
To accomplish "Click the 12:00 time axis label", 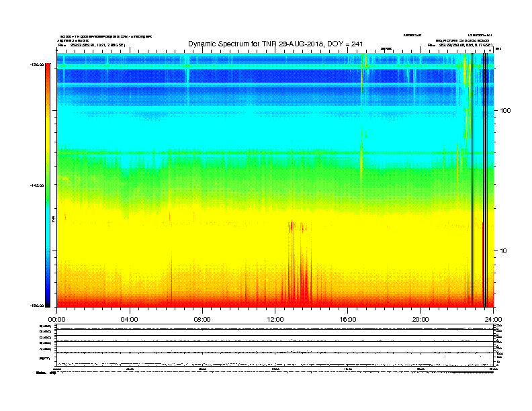I will point(275,320).
